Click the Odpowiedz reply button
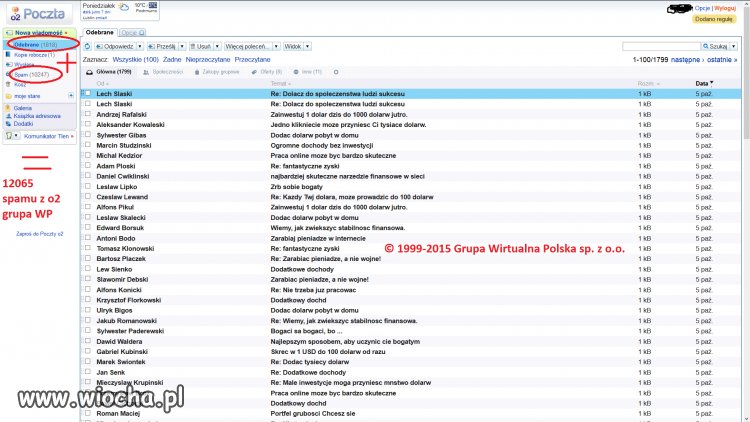 click(x=115, y=46)
